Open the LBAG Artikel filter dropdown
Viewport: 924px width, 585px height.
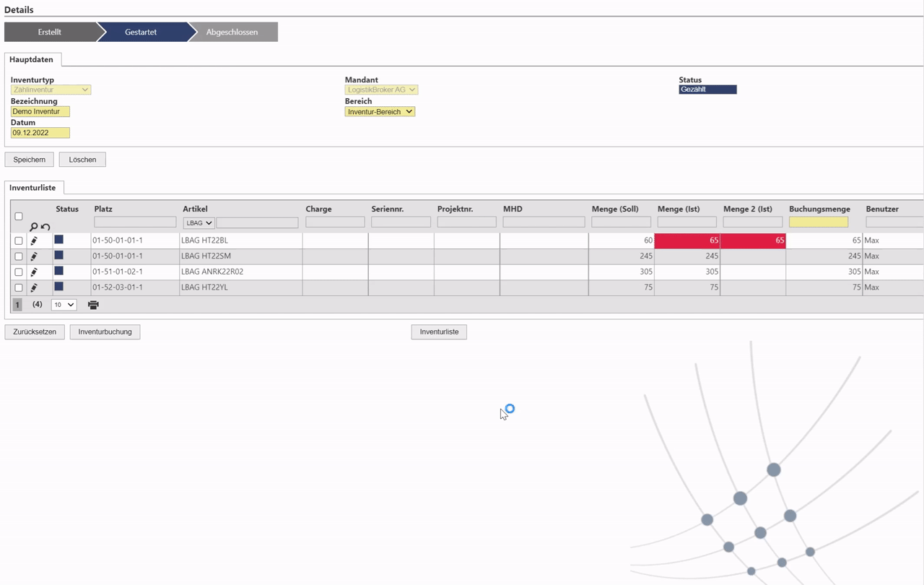tap(199, 222)
